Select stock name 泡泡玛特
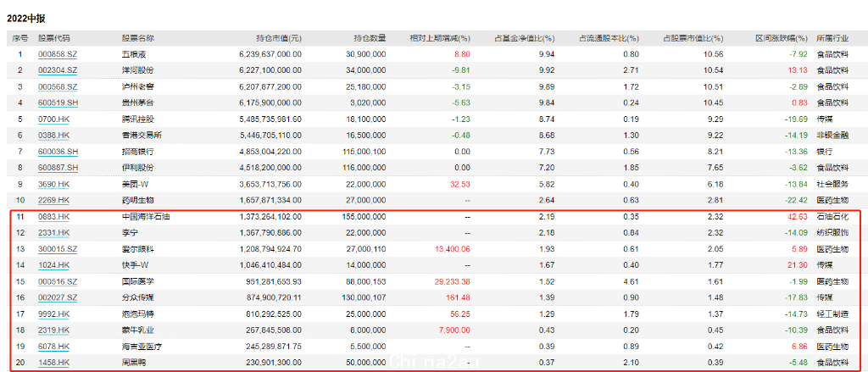868x372 pixels. (x=137, y=314)
